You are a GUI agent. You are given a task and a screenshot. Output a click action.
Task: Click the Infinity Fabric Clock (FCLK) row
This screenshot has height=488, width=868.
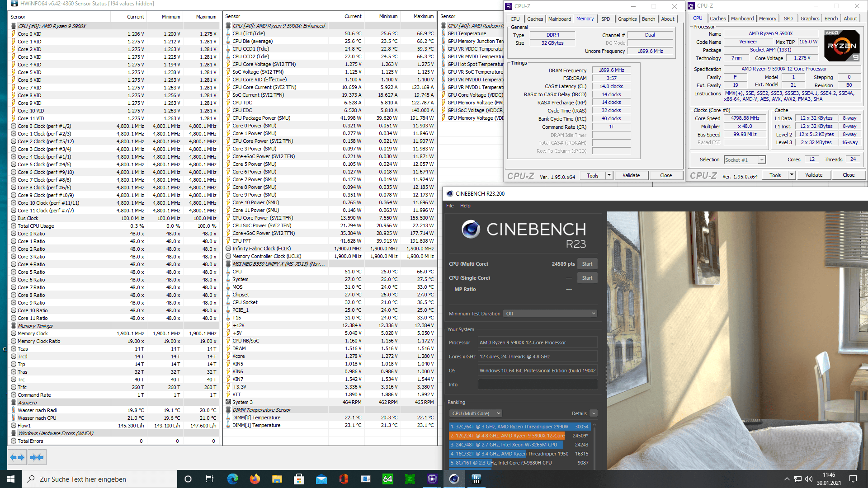(x=330, y=249)
